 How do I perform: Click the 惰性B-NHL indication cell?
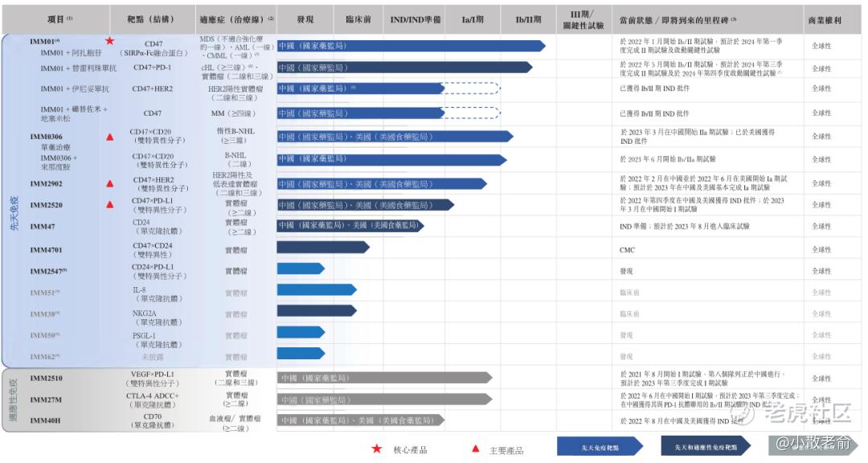[x=235, y=136]
